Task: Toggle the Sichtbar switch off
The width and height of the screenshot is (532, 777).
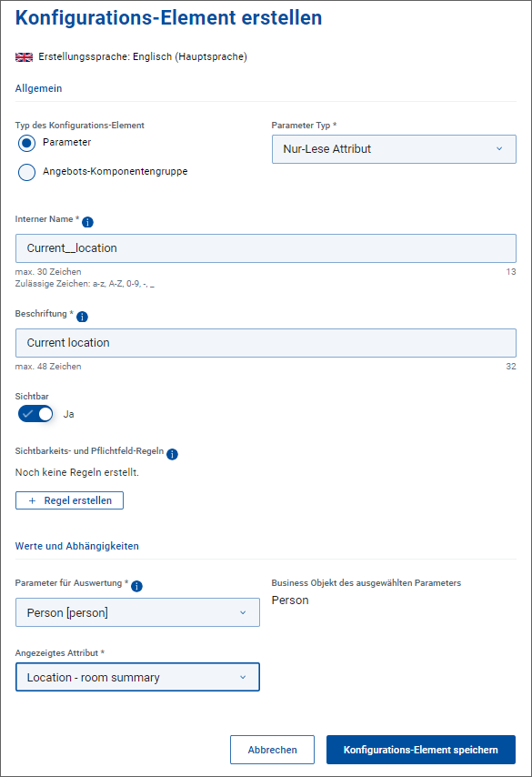Action: point(35,414)
